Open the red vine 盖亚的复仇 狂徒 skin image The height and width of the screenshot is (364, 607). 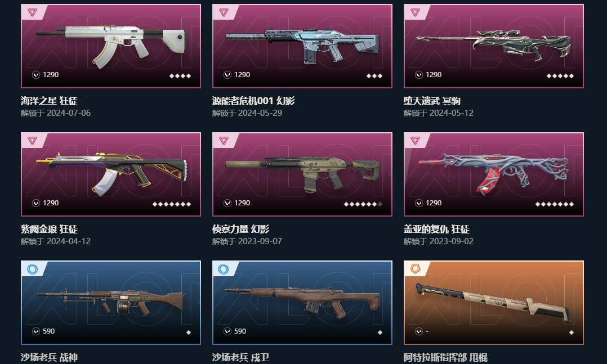pyautogui.click(x=494, y=173)
